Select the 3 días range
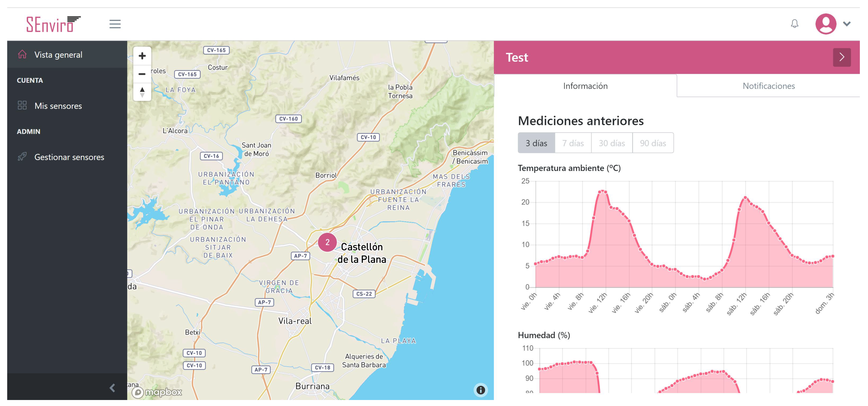The image size is (868, 406). [536, 143]
